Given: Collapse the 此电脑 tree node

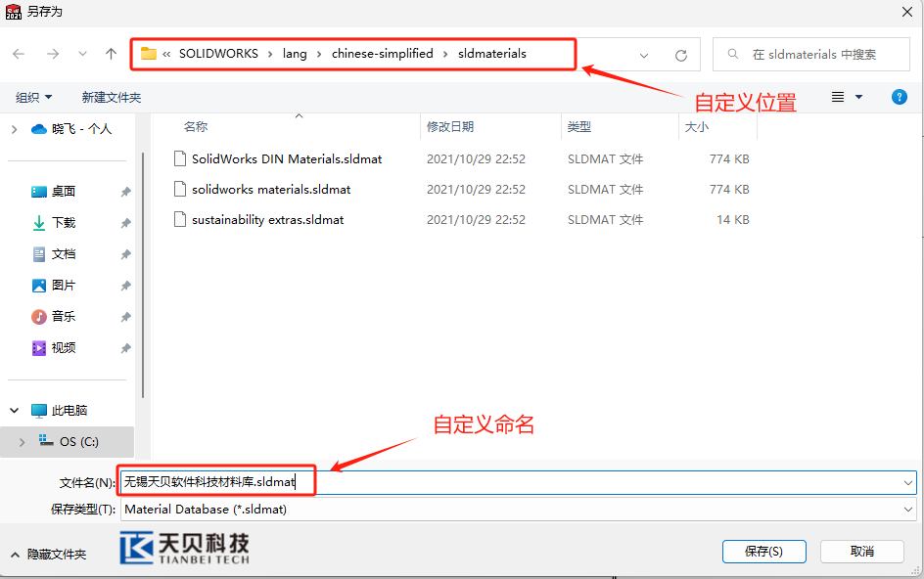Looking at the screenshot, I should point(14,411).
